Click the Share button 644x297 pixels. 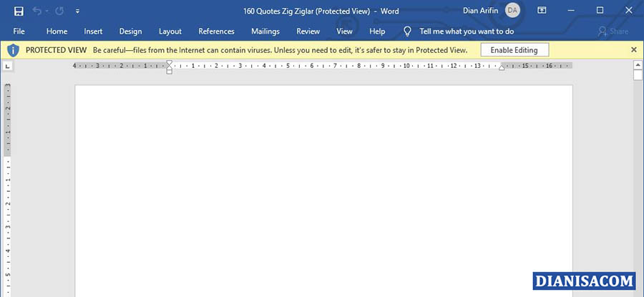tap(613, 31)
